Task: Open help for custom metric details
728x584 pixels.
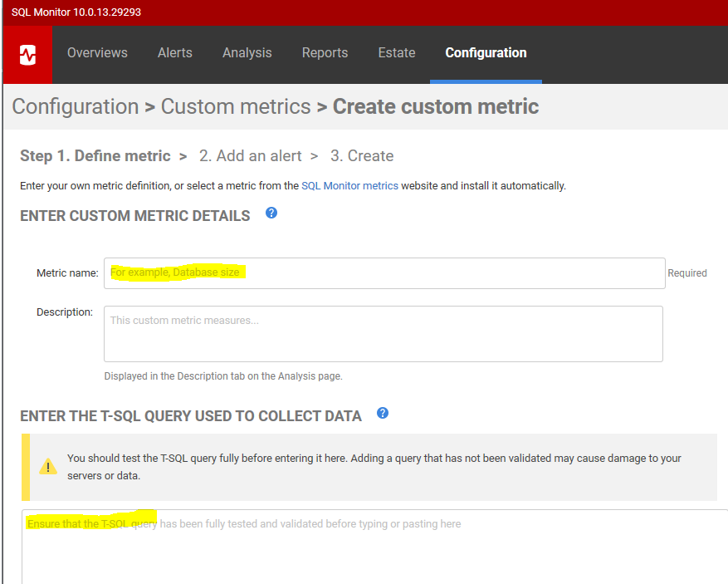Action: (x=271, y=213)
